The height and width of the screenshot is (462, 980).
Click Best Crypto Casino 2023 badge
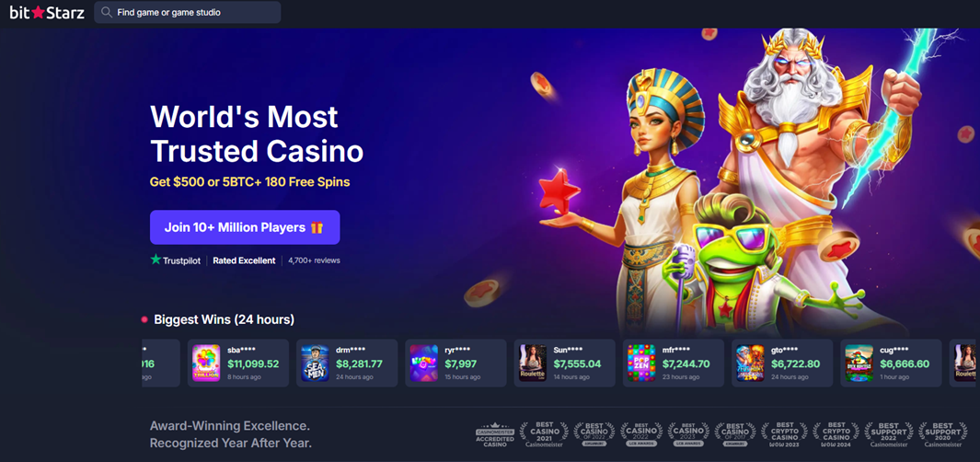pyautogui.click(x=784, y=434)
